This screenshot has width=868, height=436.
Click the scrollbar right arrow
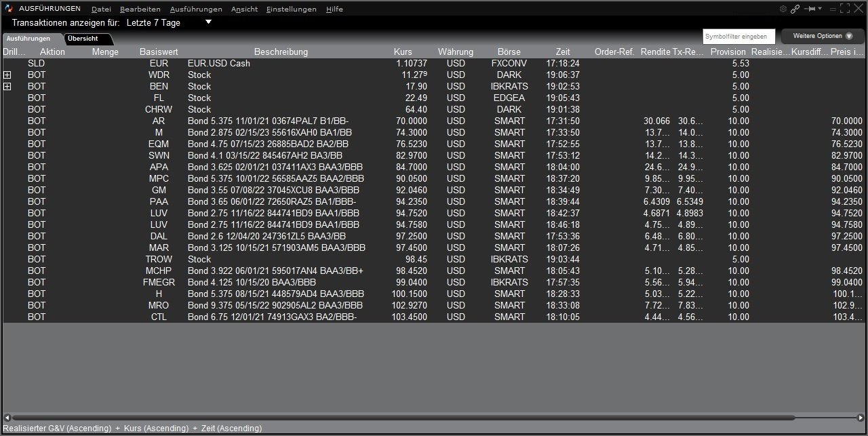click(861, 418)
